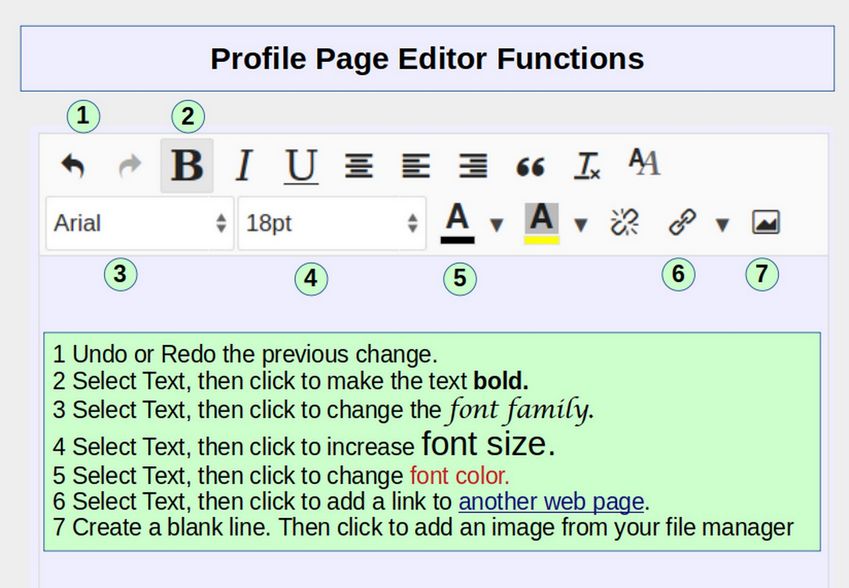This screenshot has height=588, width=849.
Task: Toggle Underline formatting button
Action: pyautogui.click(x=300, y=166)
